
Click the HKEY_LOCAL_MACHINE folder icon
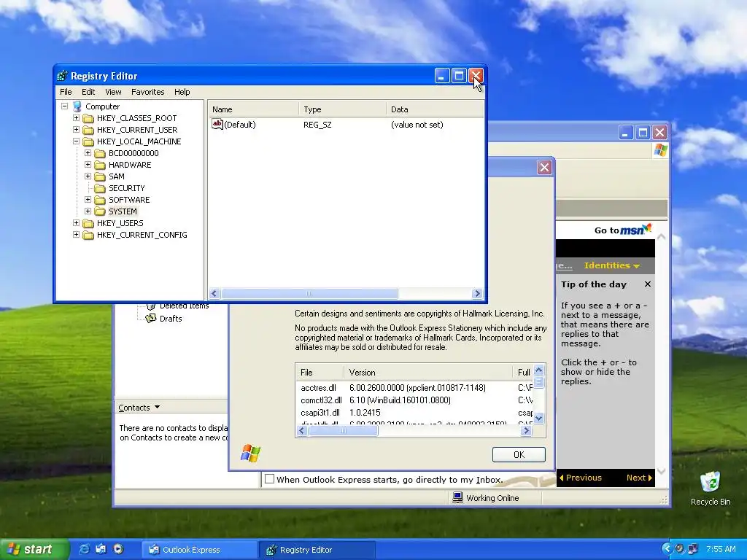coord(88,141)
